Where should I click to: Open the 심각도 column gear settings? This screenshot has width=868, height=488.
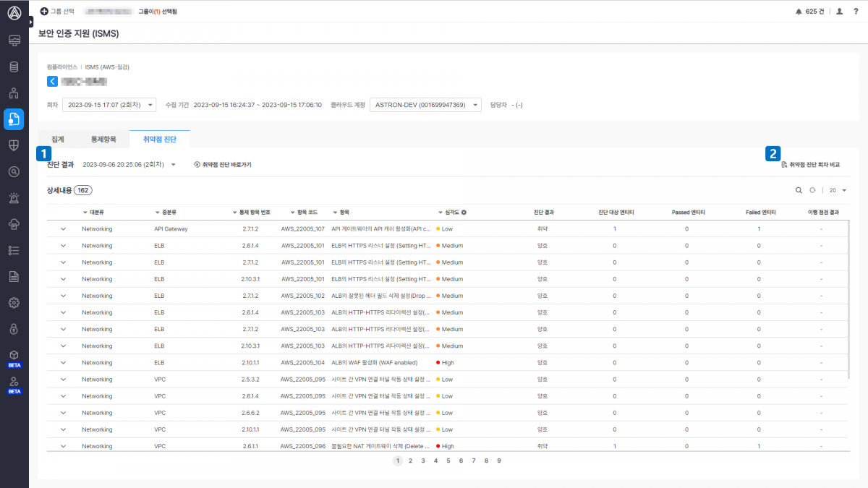[x=464, y=213]
